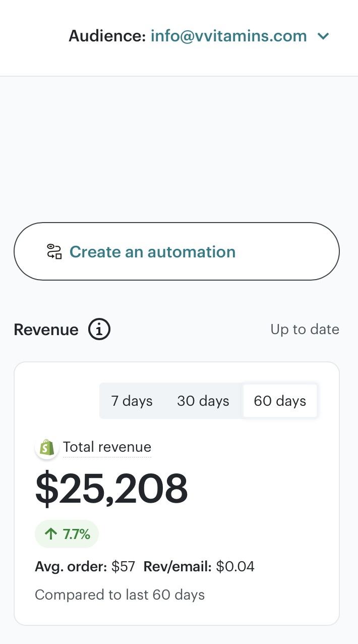Switch to the 7 days tab
Viewport: 358px width, 644px height.
tap(132, 401)
